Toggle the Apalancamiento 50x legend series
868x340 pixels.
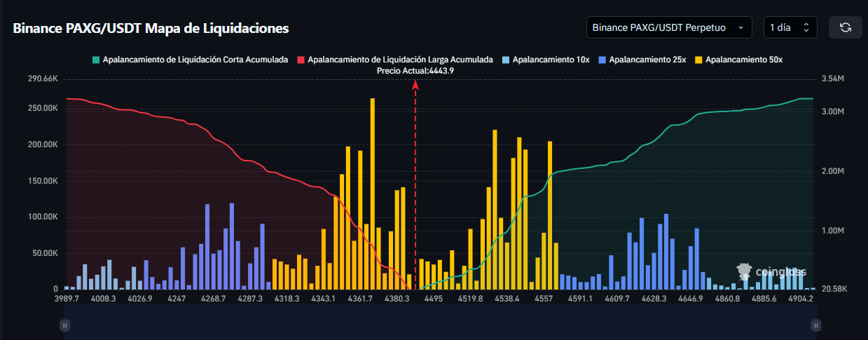coord(739,60)
